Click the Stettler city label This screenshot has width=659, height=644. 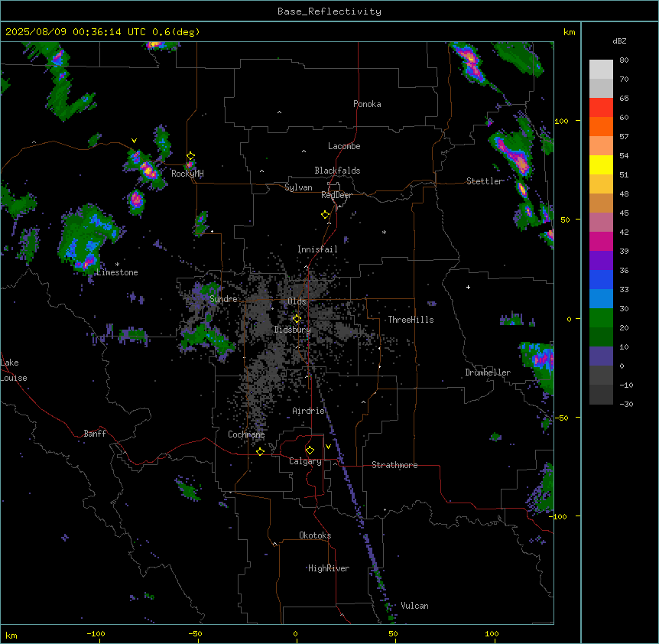(485, 181)
